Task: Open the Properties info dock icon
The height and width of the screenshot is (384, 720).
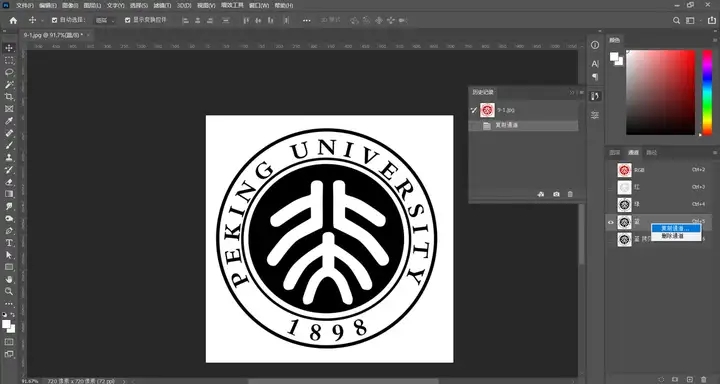Action: click(595, 45)
